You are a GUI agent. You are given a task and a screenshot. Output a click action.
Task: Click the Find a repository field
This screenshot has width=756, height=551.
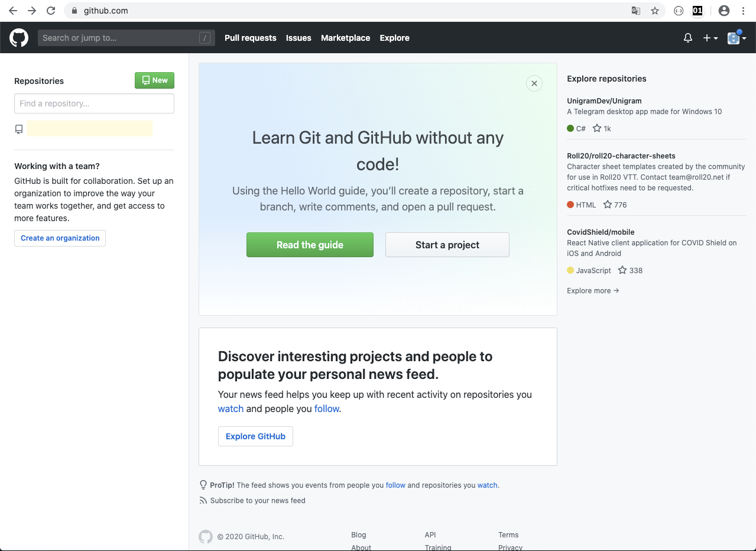pyautogui.click(x=94, y=103)
